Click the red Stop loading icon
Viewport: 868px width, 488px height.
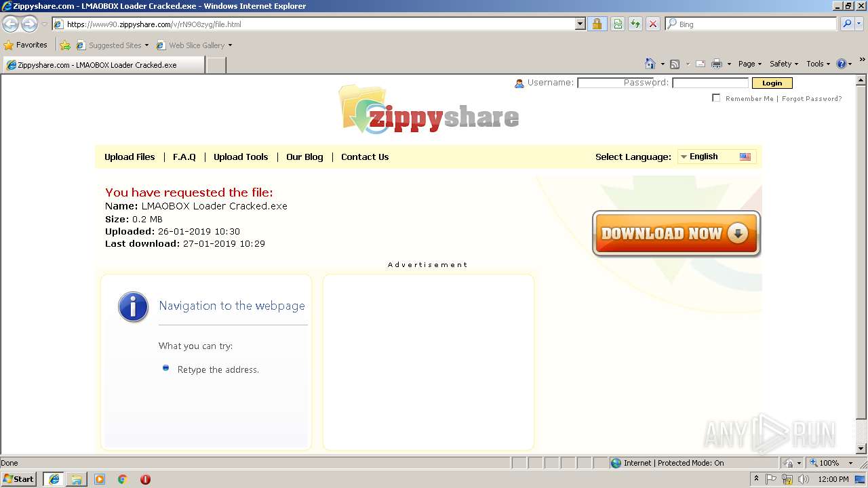(653, 24)
